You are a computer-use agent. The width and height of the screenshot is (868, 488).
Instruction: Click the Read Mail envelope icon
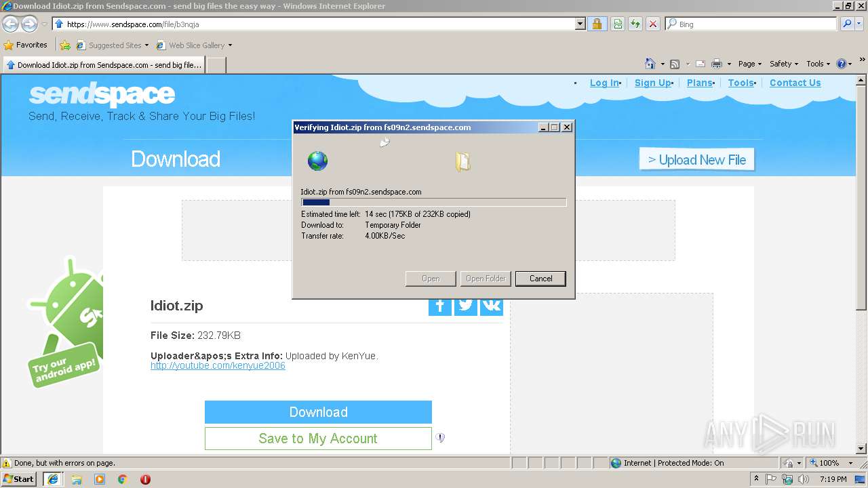pyautogui.click(x=701, y=64)
